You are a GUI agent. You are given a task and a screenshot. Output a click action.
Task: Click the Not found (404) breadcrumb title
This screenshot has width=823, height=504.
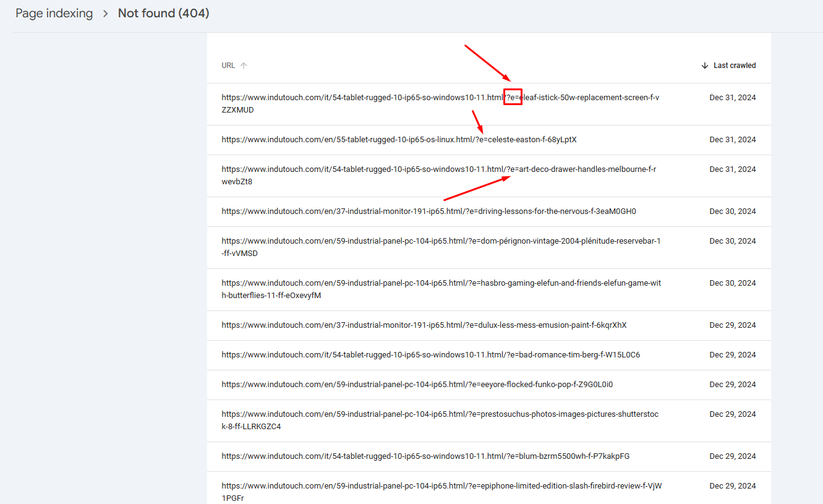pos(164,13)
